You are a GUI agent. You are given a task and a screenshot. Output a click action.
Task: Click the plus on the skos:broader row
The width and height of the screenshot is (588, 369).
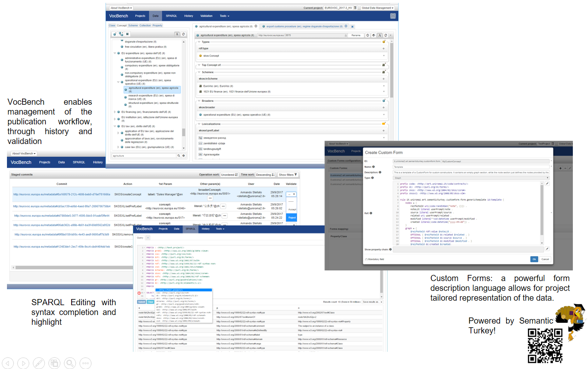pyautogui.click(x=383, y=108)
